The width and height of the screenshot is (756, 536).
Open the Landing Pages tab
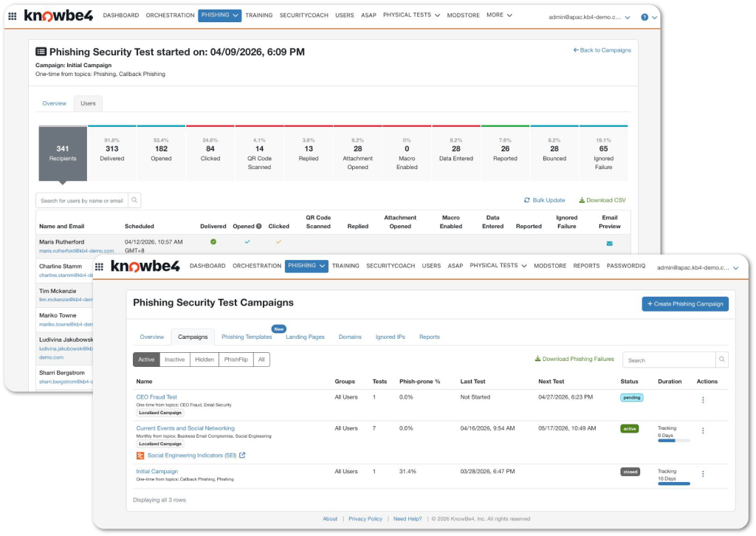pos(305,337)
